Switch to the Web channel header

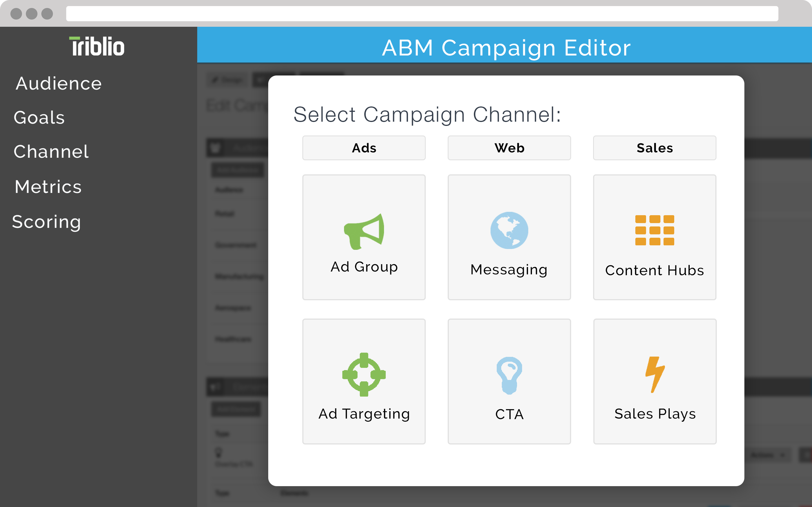(x=509, y=148)
